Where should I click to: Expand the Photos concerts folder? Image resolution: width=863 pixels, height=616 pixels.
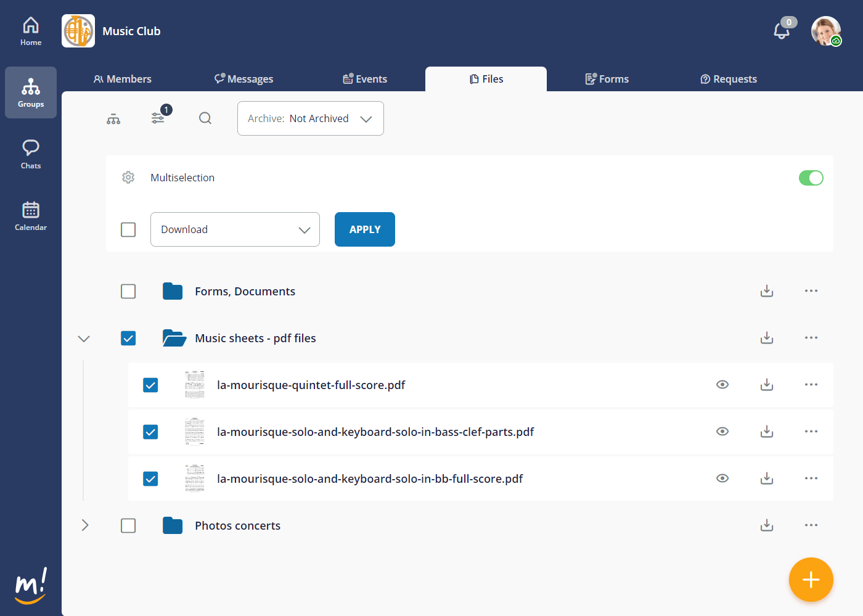tap(85, 525)
